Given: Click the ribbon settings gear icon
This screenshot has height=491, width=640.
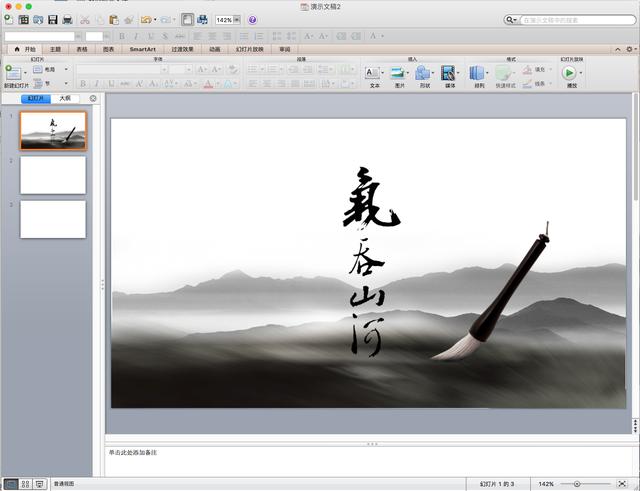Looking at the screenshot, I should [x=629, y=49].
